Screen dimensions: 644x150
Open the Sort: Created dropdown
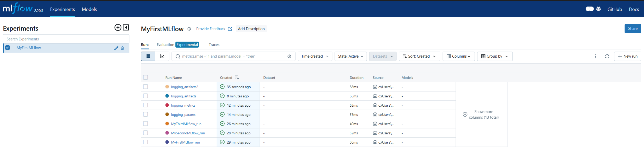pyautogui.click(x=419, y=57)
